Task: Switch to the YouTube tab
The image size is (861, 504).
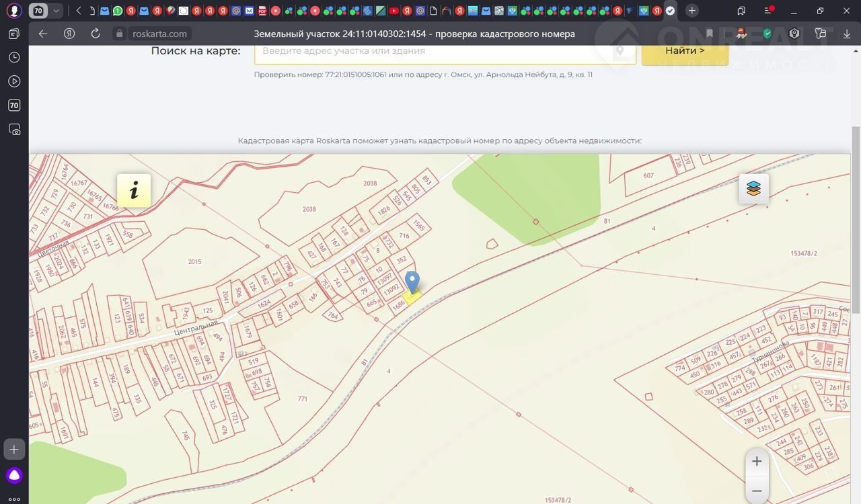Action: click(394, 11)
